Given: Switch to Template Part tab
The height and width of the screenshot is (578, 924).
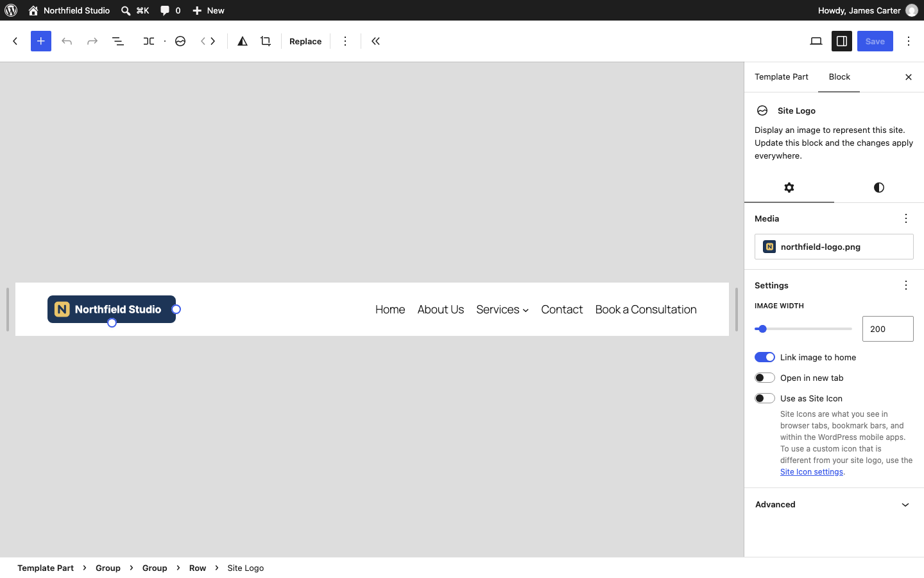Looking at the screenshot, I should [782, 77].
